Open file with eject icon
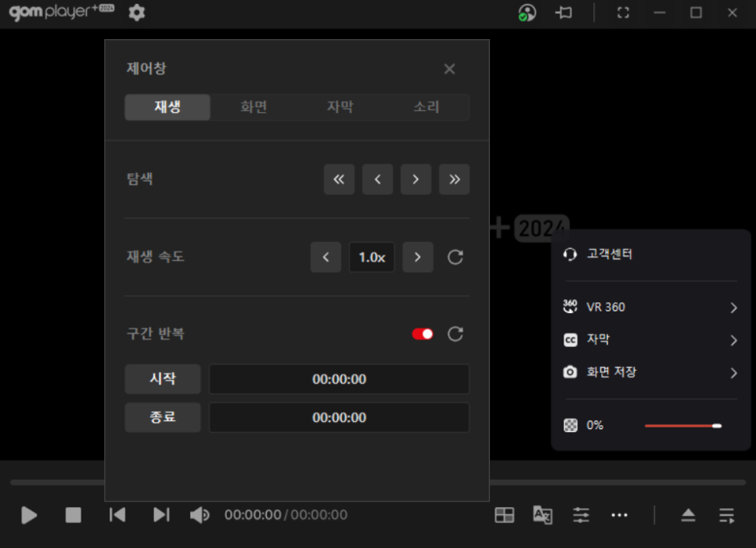This screenshot has height=548, width=756. coord(688,515)
